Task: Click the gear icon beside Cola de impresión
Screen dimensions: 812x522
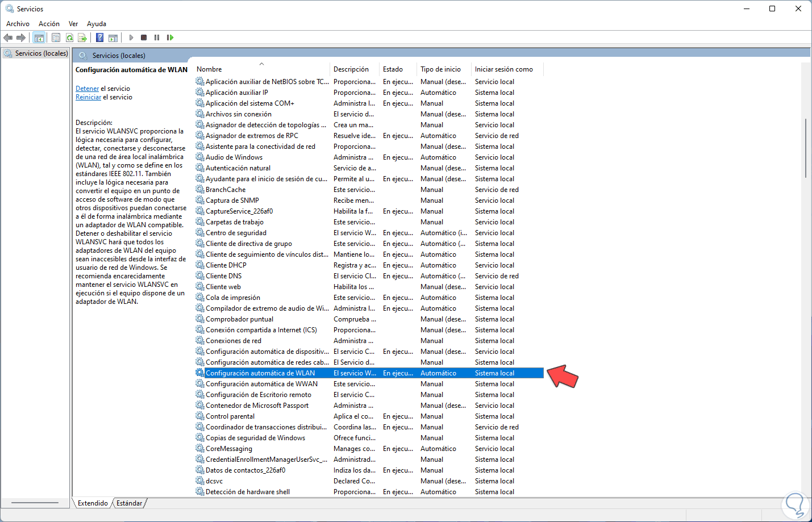Action: click(x=200, y=298)
